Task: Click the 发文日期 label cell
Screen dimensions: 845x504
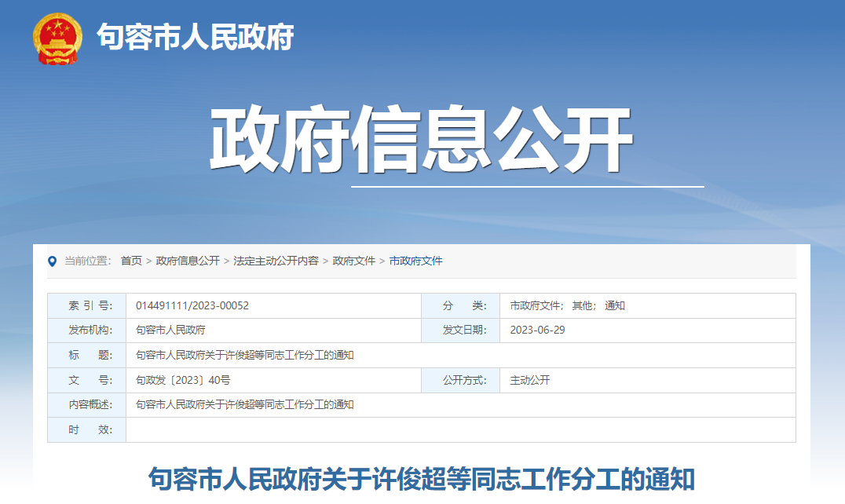Action: pyautogui.click(x=461, y=330)
